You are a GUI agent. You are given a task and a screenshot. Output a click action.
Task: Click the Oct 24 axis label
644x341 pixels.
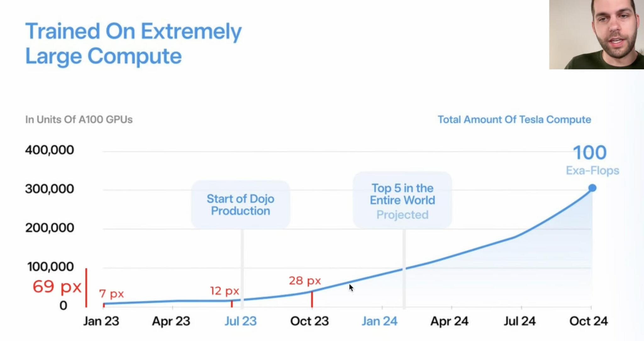point(589,321)
